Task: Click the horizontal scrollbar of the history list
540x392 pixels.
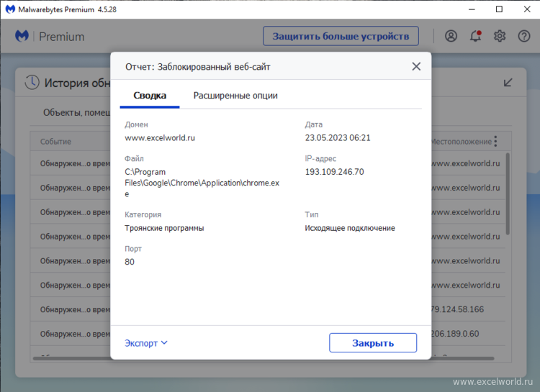Action: [x=264, y=358]
